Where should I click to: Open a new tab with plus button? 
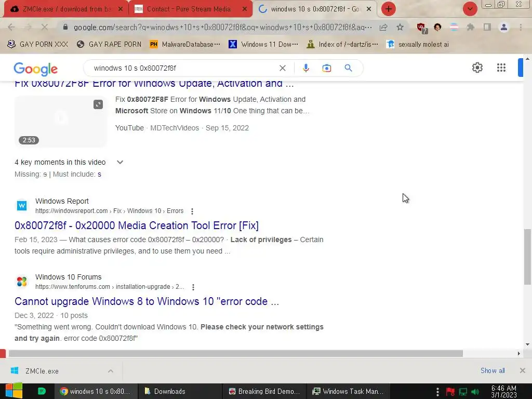click(x=389, y=9)
